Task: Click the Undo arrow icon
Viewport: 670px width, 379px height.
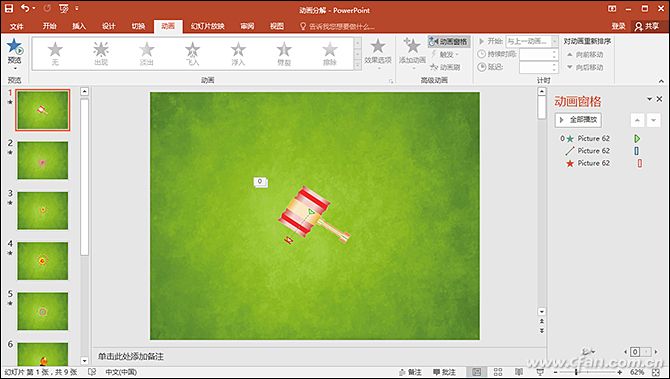Action: [25, 8]
